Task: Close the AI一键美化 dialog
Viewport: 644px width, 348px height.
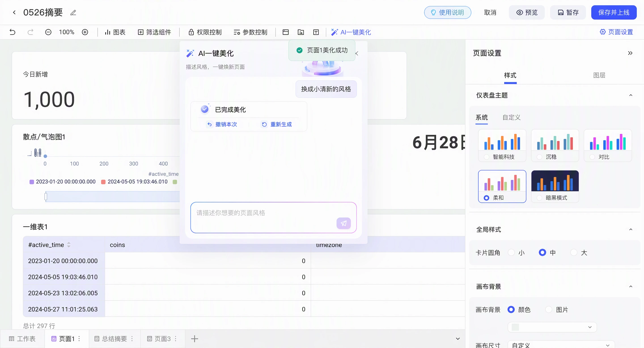Action: [x=357, y=53]
